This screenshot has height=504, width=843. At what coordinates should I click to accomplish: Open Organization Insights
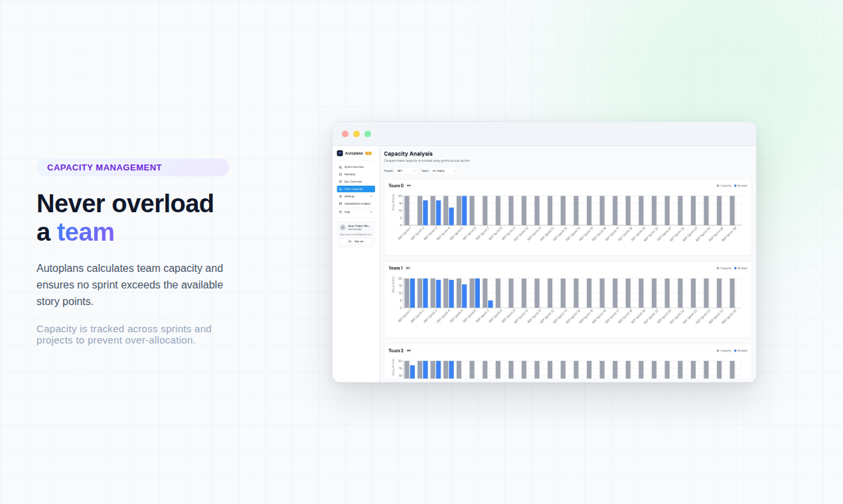[356, 204]
